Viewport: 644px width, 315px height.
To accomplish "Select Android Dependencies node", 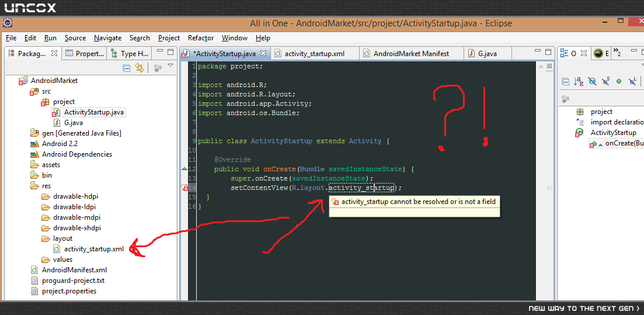I will click(x=77, y=154).
